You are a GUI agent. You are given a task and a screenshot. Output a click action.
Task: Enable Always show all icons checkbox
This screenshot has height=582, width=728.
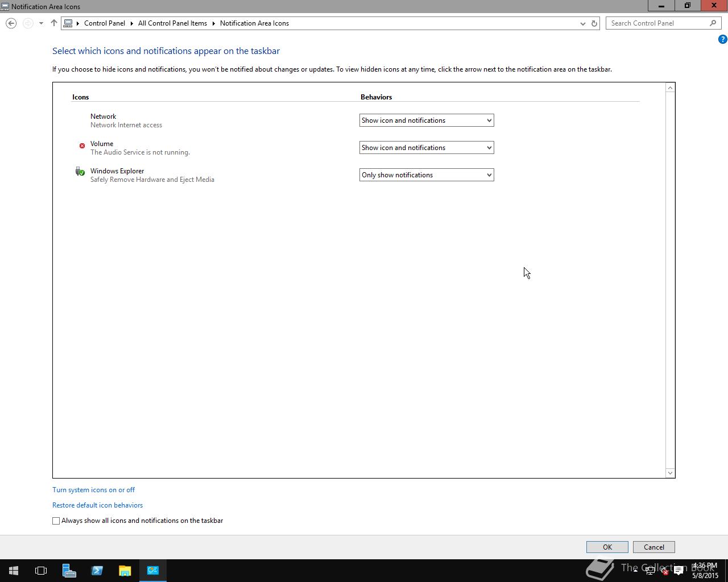point(56,521)
